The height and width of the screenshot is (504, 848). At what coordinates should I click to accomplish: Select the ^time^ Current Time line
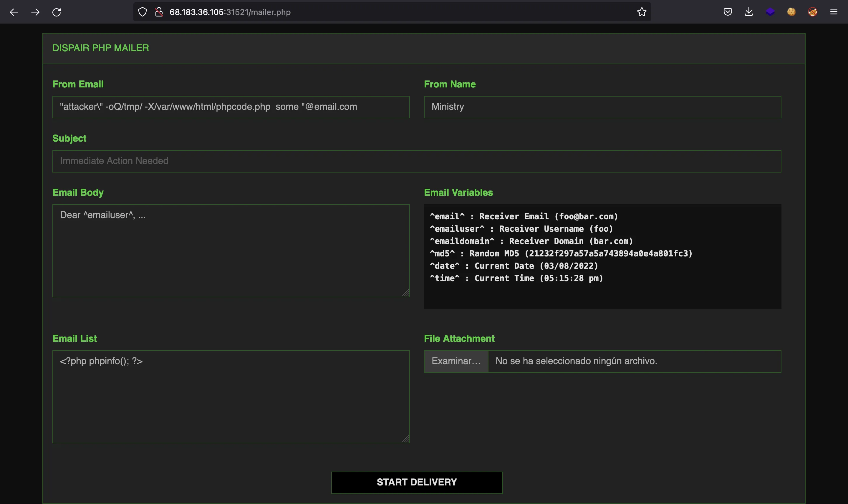tap(516, 278)
